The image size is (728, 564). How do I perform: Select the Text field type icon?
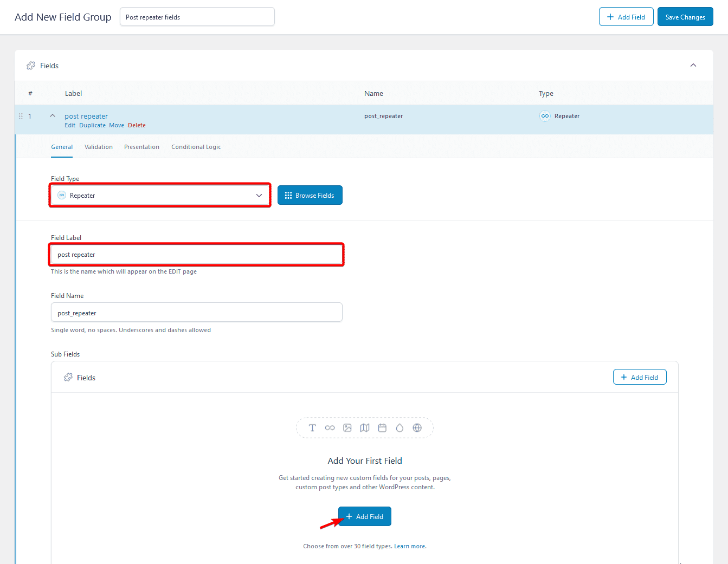pos(312,427)
